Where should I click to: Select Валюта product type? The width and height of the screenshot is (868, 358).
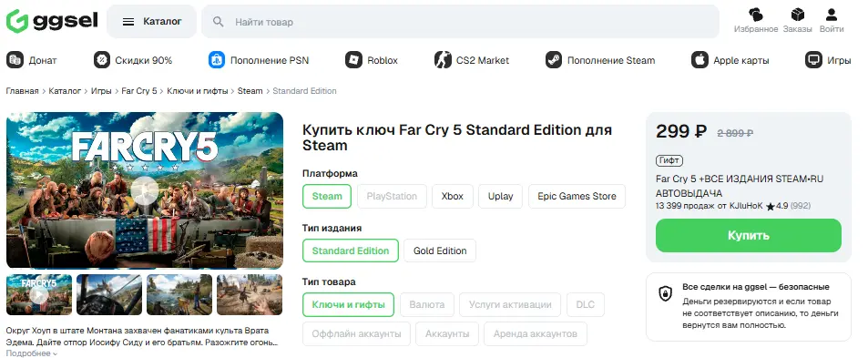427,305
